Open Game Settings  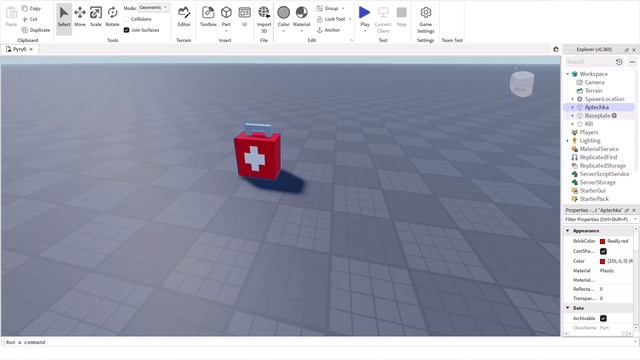(x=426, y=20)
